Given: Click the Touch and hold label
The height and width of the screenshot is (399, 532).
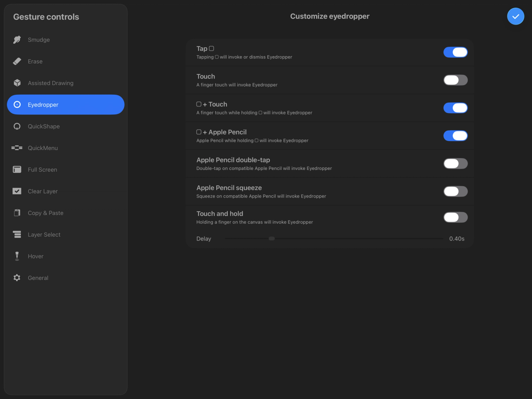Looking at the screenshot, I should coord(220,214).
